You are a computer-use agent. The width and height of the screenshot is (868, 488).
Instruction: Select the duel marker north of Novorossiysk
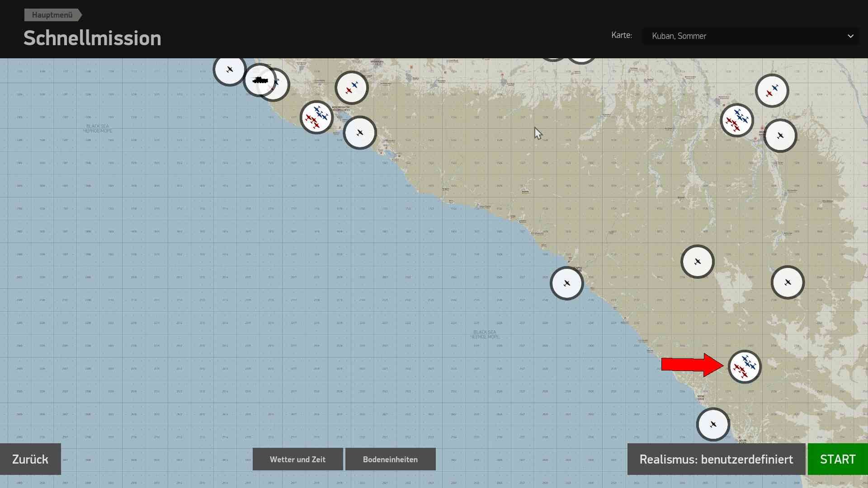coord(352,88)
